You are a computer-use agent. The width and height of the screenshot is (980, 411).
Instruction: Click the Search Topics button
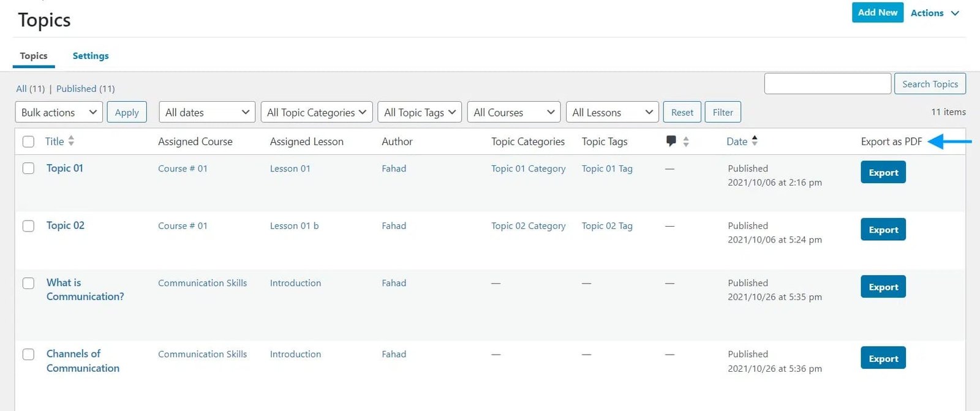(930, 84)
